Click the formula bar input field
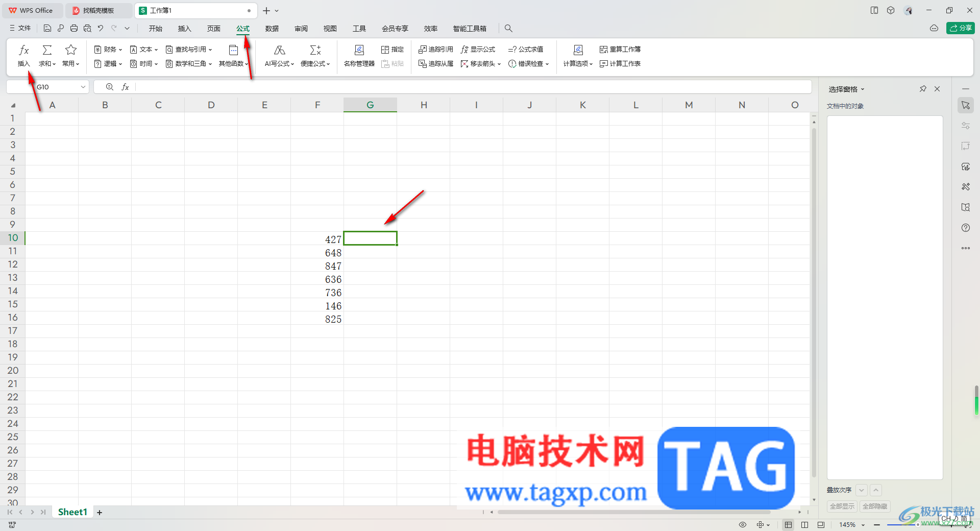Viewport: 980px width, 531px height. 472,87
